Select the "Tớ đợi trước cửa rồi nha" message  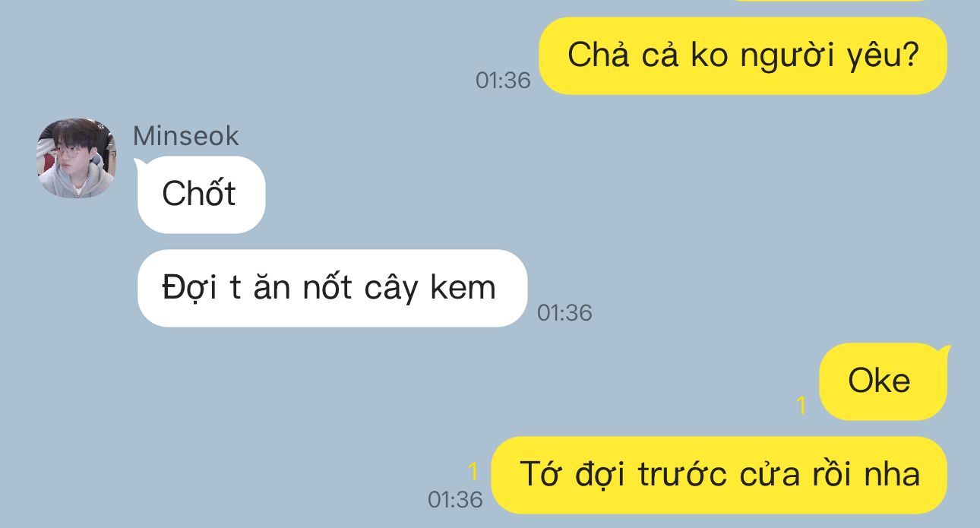(x=719, y=475)
